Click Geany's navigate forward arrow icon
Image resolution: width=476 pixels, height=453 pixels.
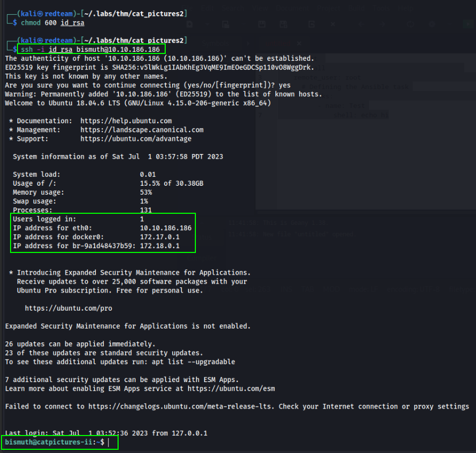click(x=382, y=24)
